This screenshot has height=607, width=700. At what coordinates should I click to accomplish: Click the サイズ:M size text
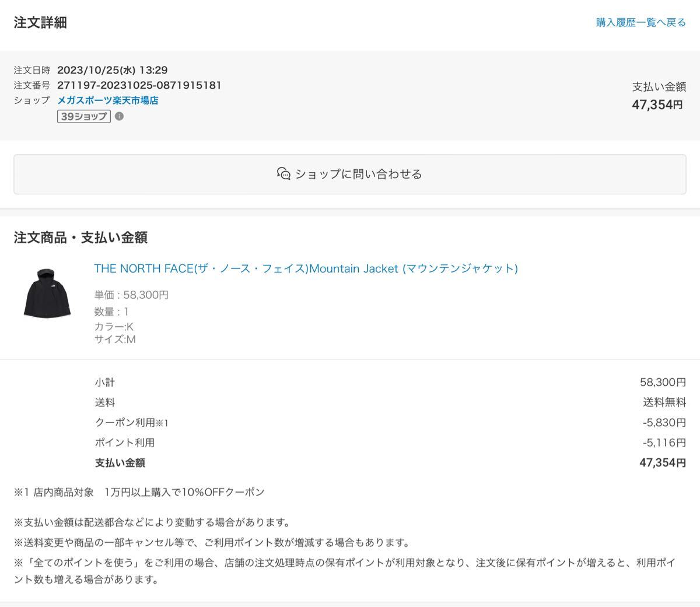[115, 339]
